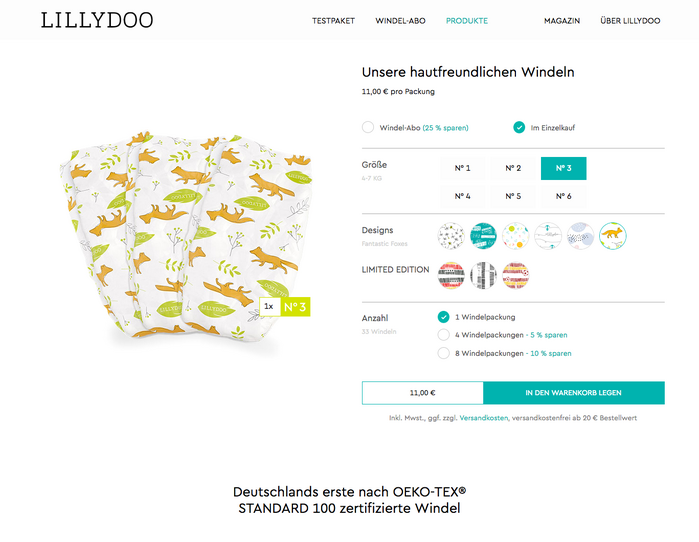This screenshot has width=699, height=542.
Task: Open the Testpaket menu item
Action: 333,21
